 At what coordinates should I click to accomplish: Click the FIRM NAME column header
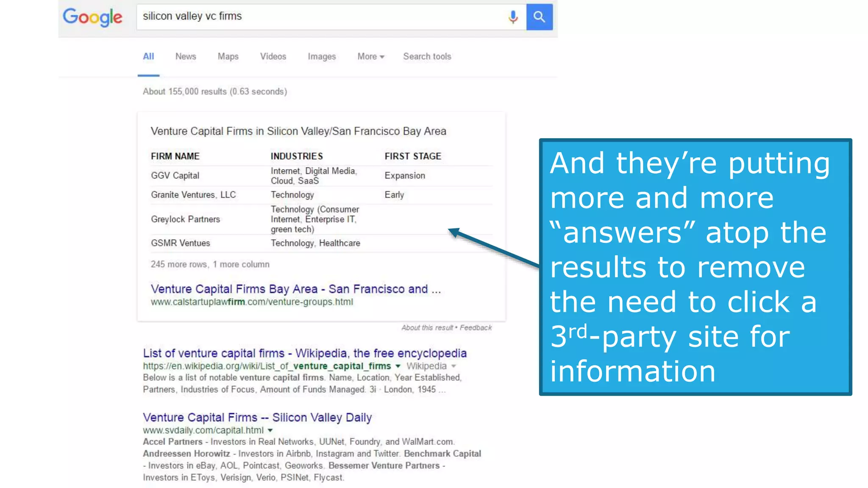pyautogui.click(x=175, y=156)
